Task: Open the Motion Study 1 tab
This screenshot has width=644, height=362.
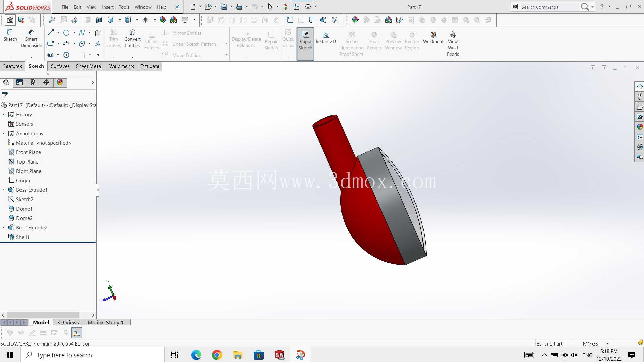Action: [106, 322]
